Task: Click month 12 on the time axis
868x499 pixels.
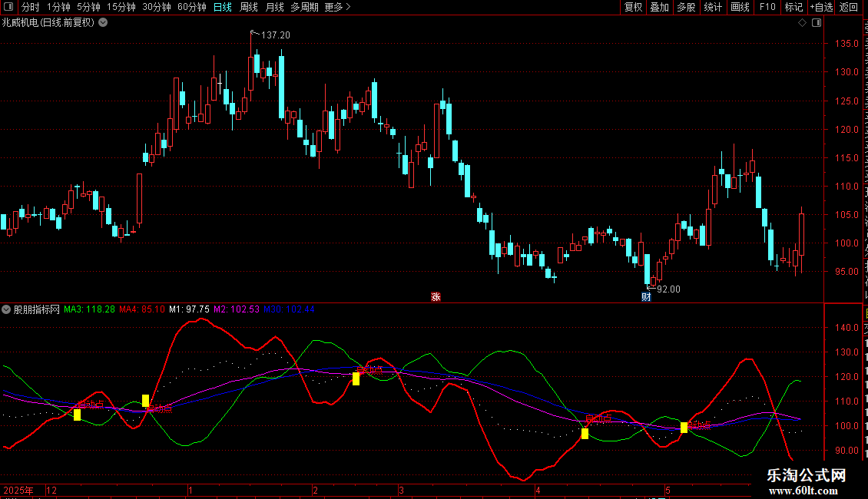Action: 51,490
